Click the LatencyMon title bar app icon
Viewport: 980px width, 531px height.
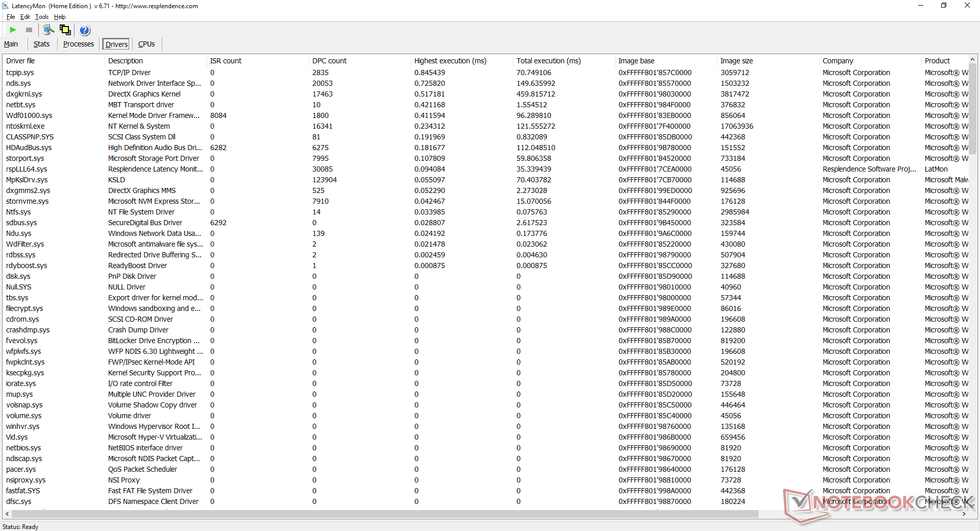click(5, 6)
